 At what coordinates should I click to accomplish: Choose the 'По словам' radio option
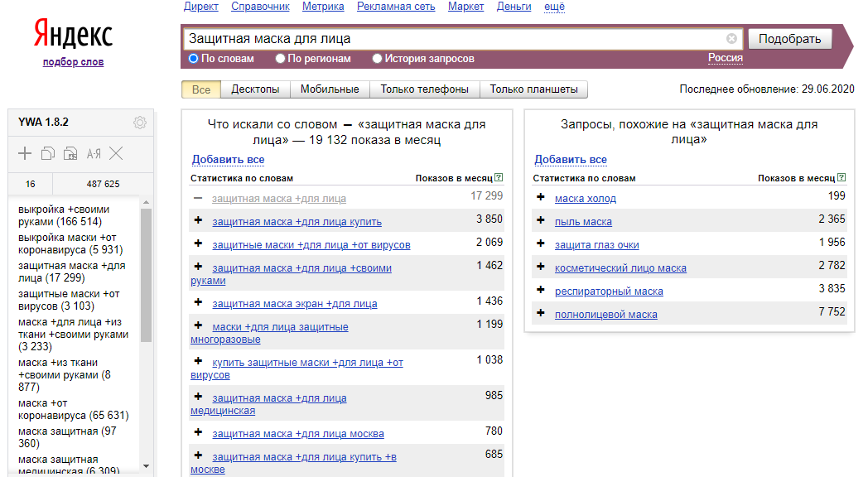(x=194, y=59)
